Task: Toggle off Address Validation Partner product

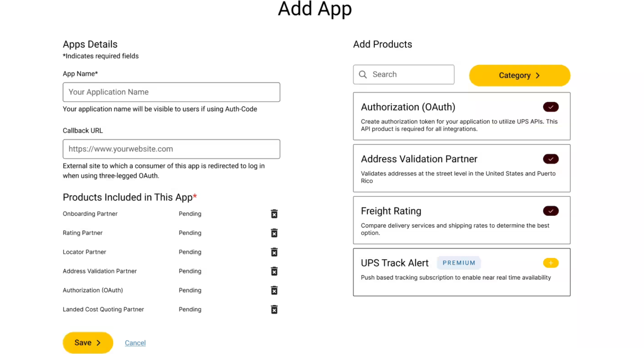Action: tap(551, 159)
